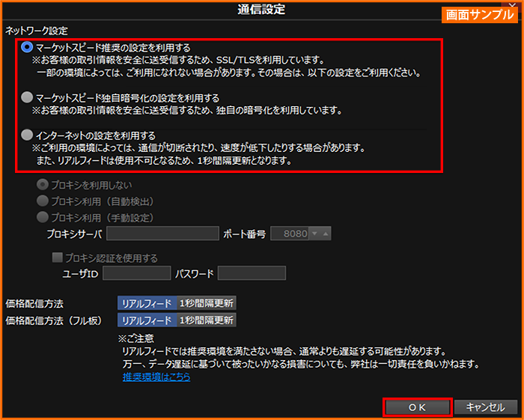Image resolution: width=524 pixels, height=420 pixels.
Task: Focus the ポート番号 8080 field
Action: [290, 234]
